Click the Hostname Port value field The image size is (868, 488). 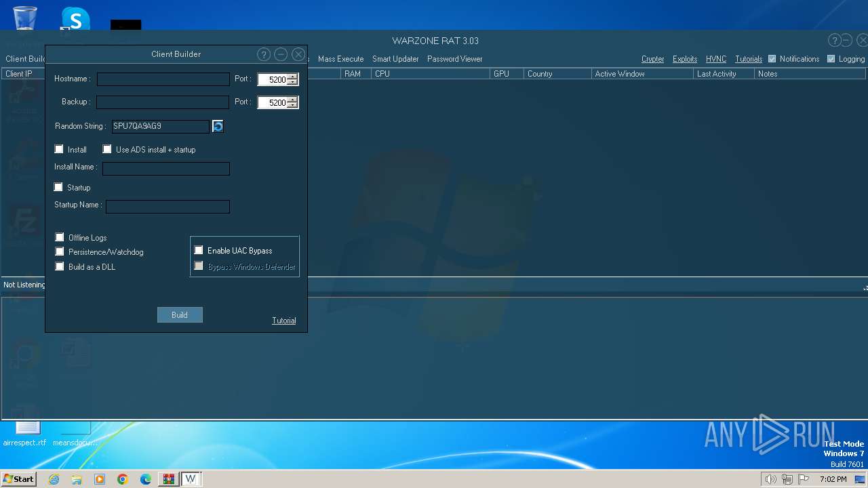(273, 80)
